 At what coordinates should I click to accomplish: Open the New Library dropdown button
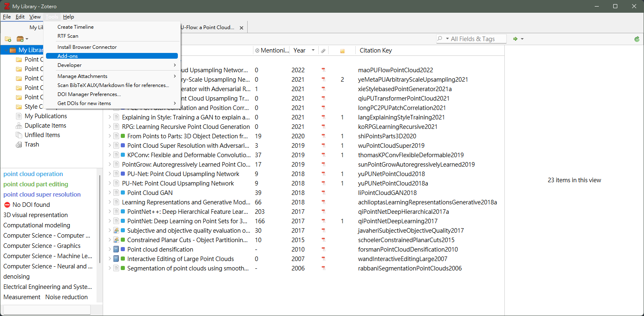click(x=23, y=39)
